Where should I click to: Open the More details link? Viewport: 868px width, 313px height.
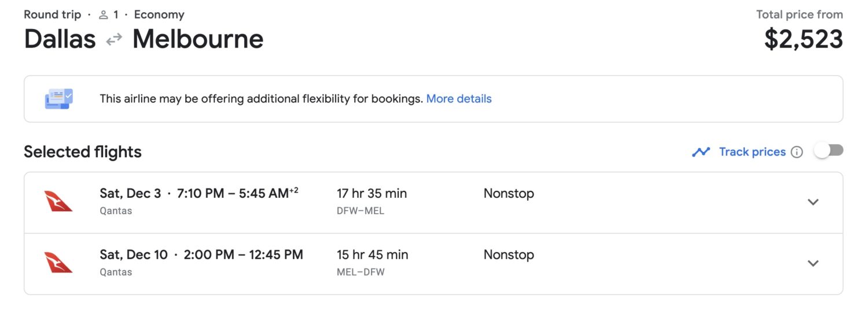(459, 99)
